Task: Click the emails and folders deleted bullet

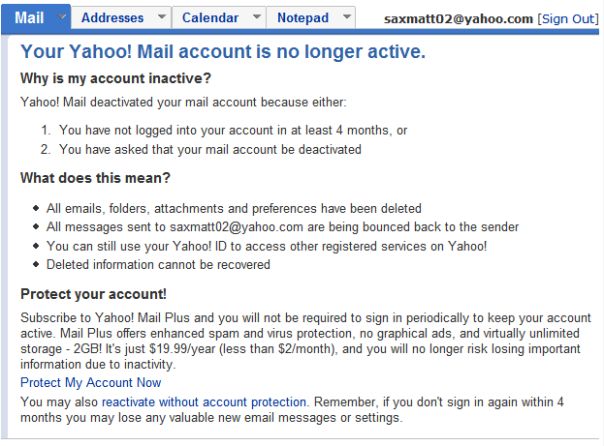Action: [234, 208]
